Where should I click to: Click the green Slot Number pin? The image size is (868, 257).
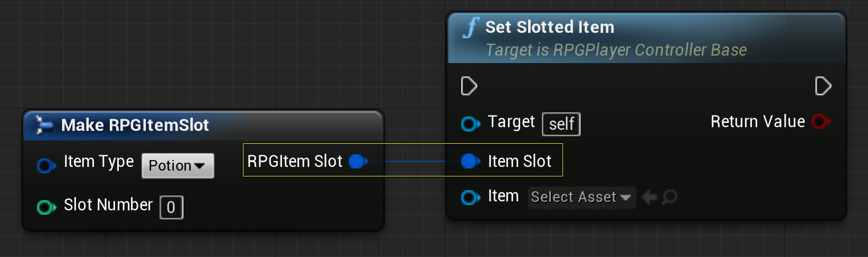click(46, 207)
